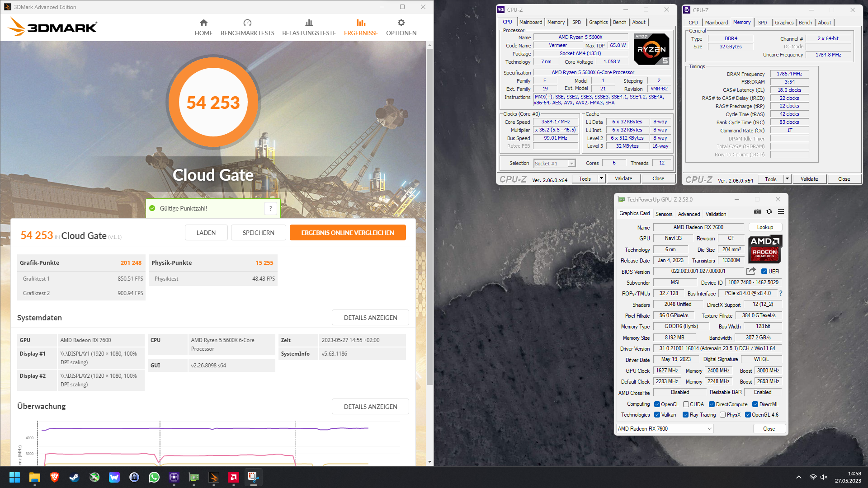Click the LADEN button

[206, 233]
